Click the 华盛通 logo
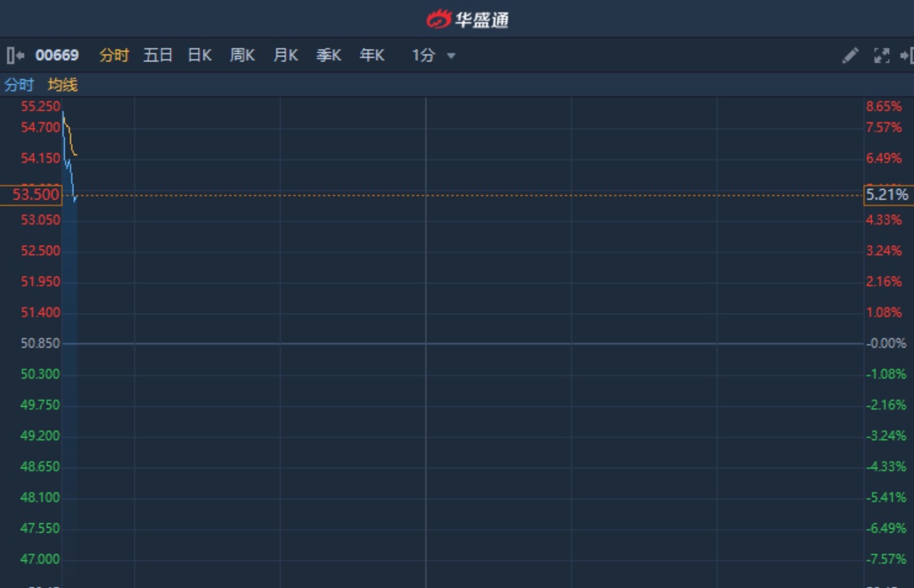Viewport: 914px width, 588px height. [467, 19]
